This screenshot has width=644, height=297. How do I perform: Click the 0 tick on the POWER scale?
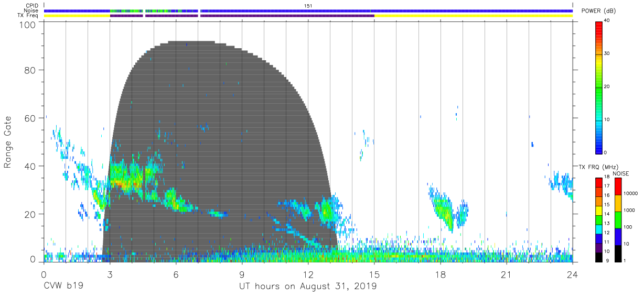[606, 152]
